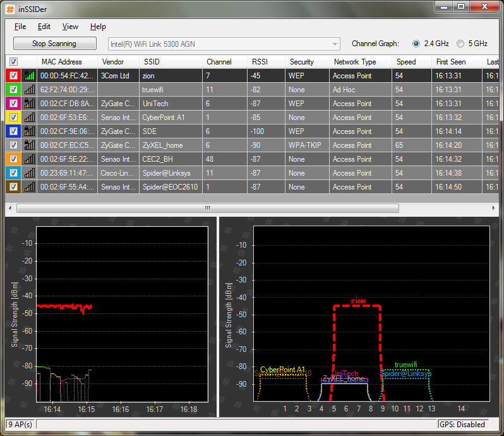Viewport: 504px width, 436px height.
Task: Toggle the select-all checkbox in table header
Action: click(13, 62)
